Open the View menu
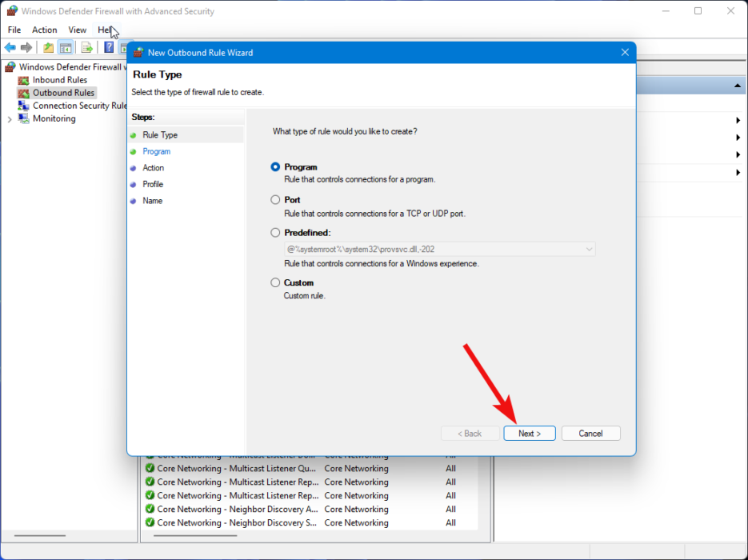The height and width of the screenshot is (560, 748). pyautogui.click(x=78, y=30)
